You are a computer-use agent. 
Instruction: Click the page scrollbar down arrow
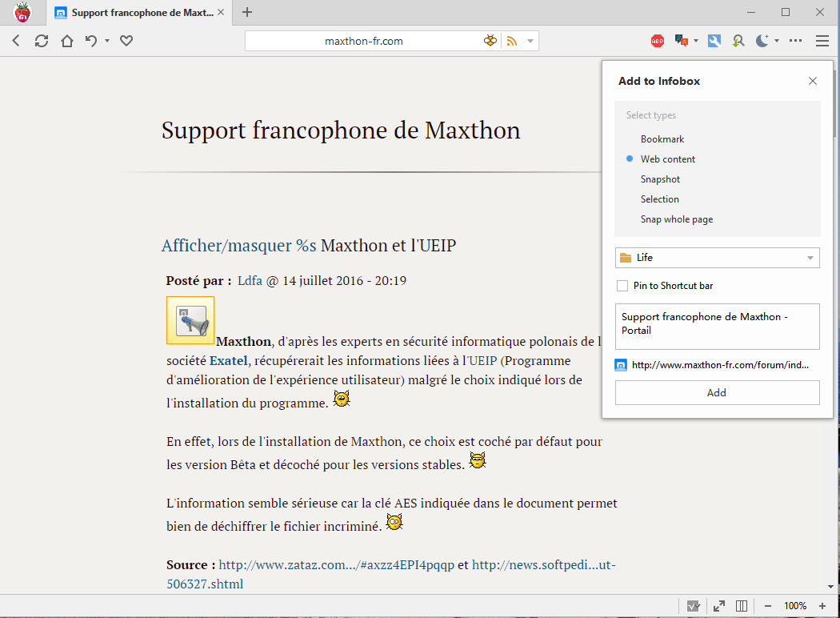pyautogui.click(x=831, y=587)
